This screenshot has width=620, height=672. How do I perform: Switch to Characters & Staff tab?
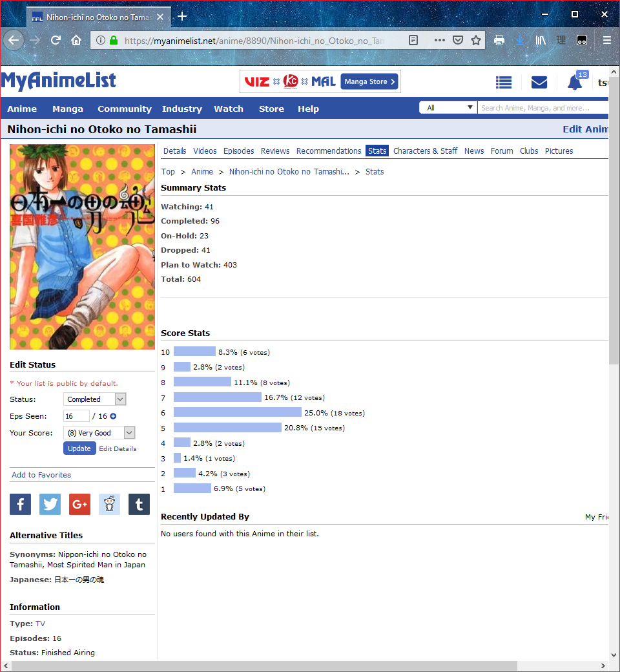point(425,151)
